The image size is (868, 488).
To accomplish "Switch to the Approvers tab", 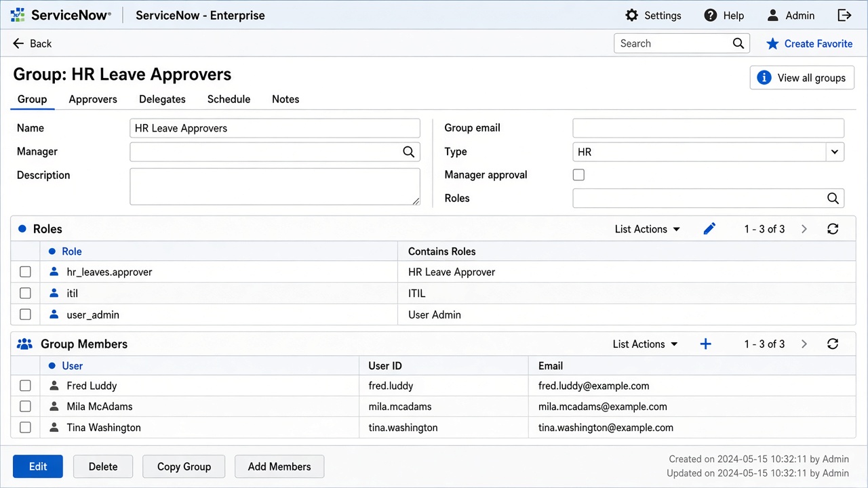I will pos(93,99).
